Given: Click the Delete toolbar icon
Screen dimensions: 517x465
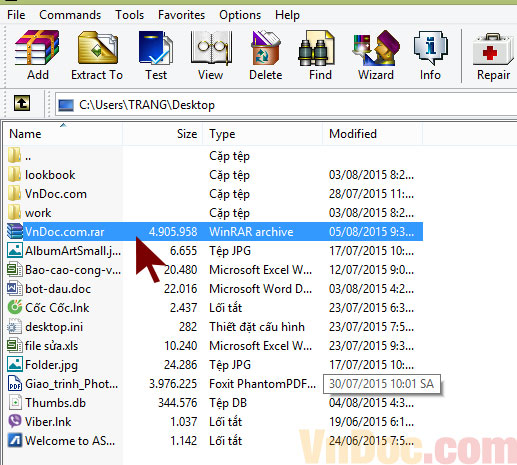Looking at the screenshot, I should (266, 48).
